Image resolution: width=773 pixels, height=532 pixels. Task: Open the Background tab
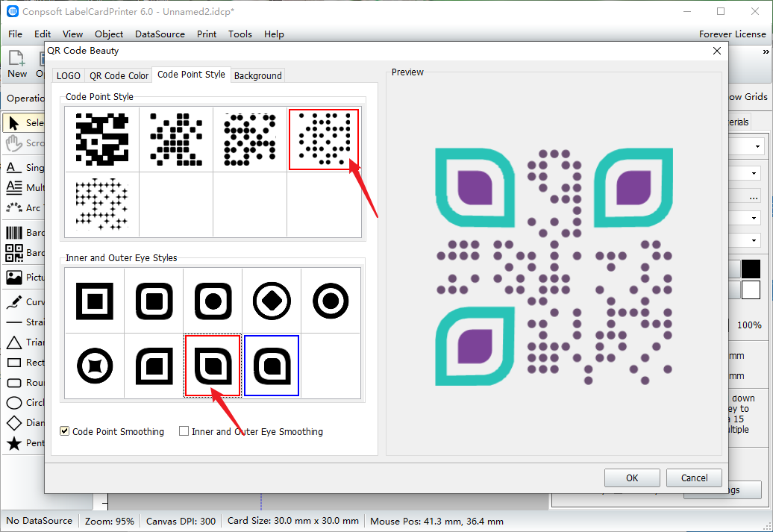point(258,75)
